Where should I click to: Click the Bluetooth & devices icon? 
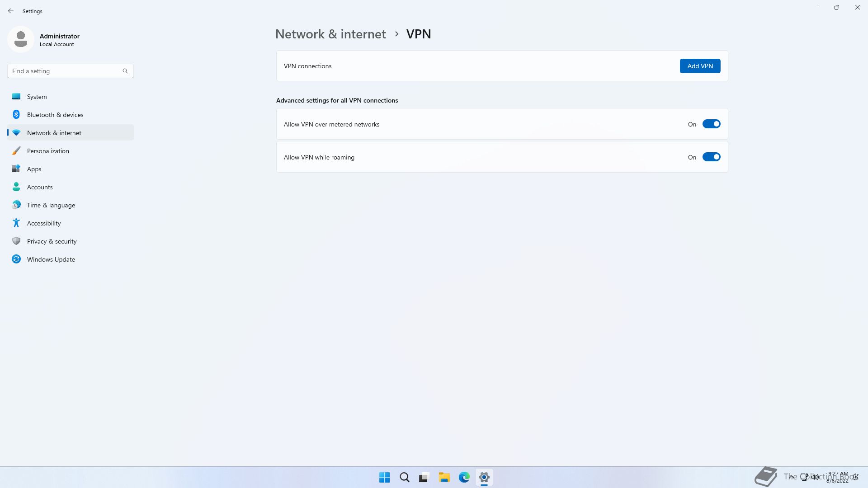coord(16,114)
